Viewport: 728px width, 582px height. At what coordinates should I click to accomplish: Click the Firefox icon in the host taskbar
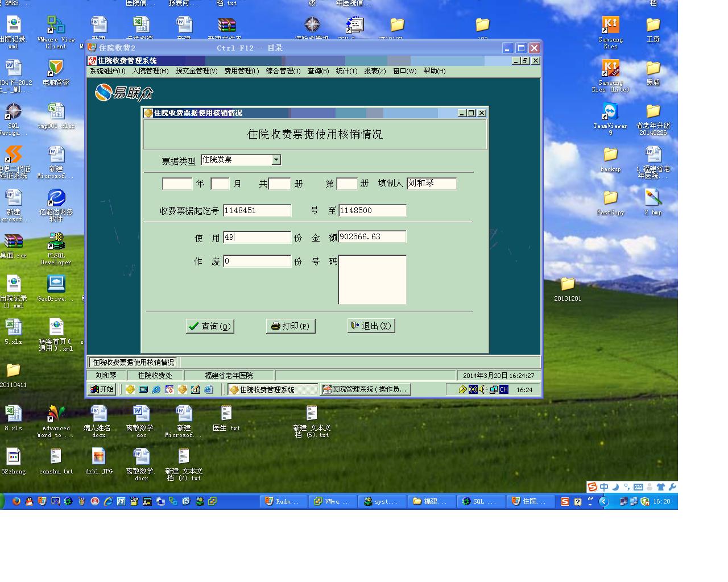pyautogui.click(x=16, y=501)
